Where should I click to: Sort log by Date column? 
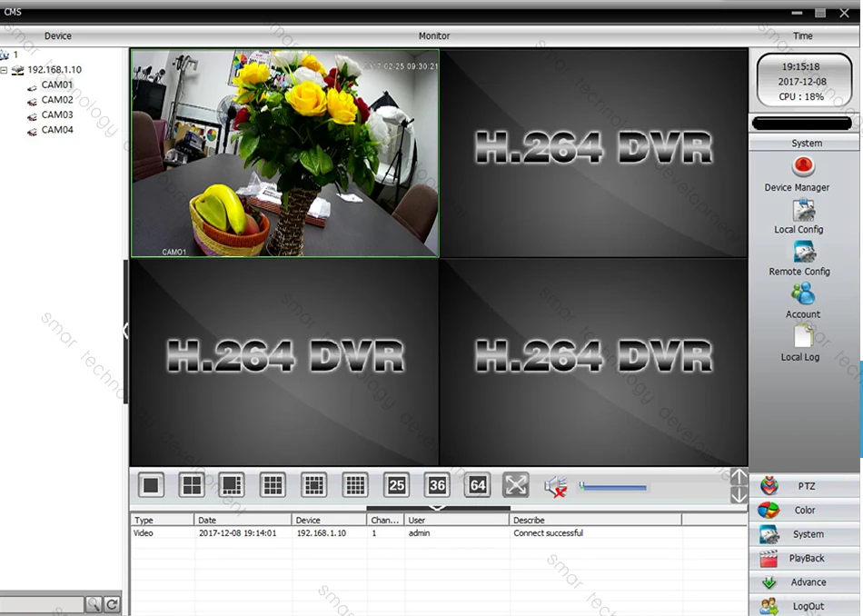click(x=243, y=520)
